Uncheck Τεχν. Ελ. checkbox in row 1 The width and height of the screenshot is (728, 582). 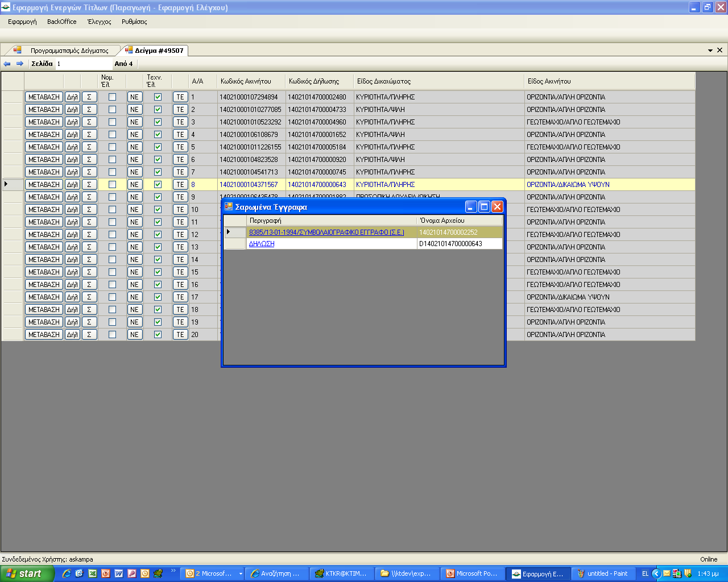[x=158, y=97]
